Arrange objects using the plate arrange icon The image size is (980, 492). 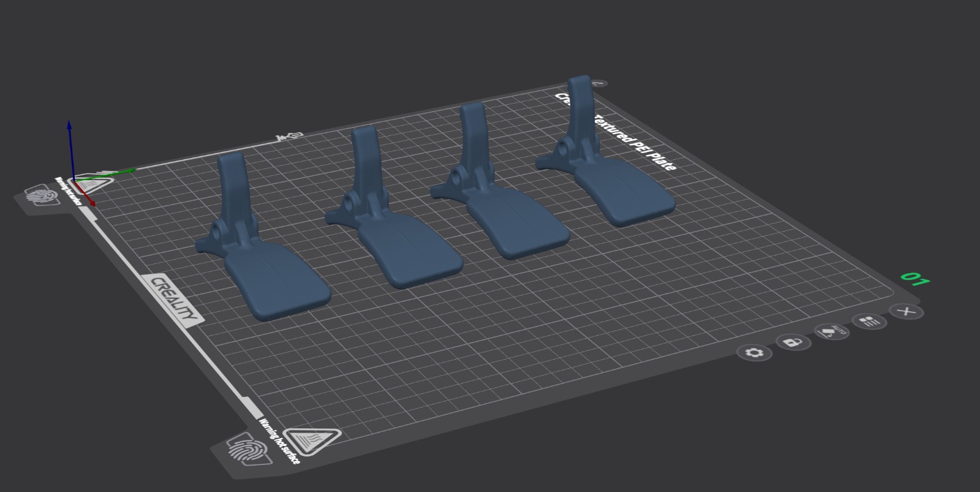tap(870, 321)
